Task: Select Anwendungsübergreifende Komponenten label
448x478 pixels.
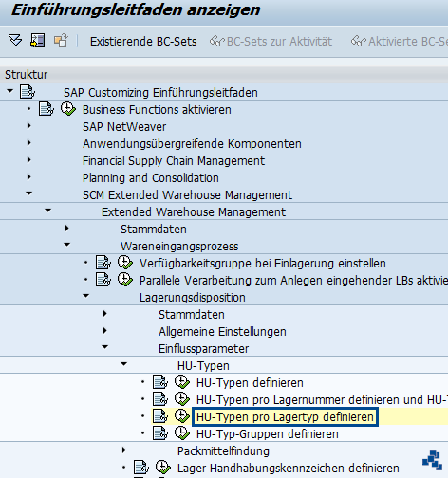Action: (x=192, y=144)
